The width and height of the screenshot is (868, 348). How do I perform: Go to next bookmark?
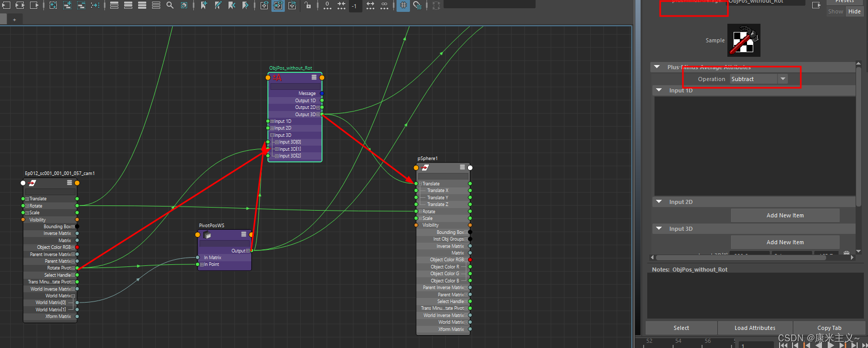click(x=246, y=5)
